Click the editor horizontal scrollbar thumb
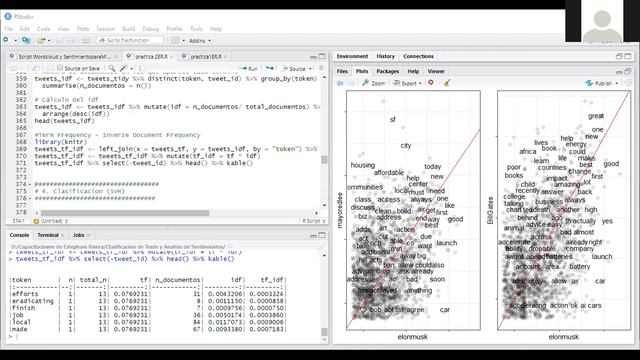 (x=125, y=213)
